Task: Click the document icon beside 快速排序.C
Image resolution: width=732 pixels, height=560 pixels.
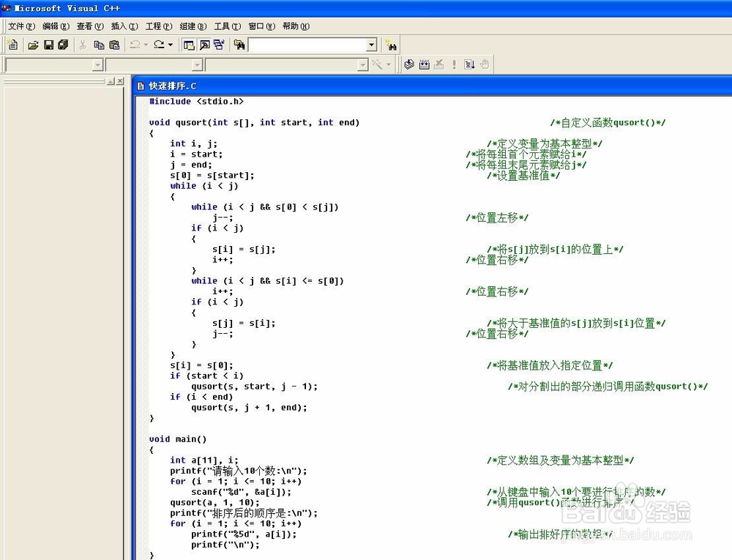Action: (x=141, y=86)
